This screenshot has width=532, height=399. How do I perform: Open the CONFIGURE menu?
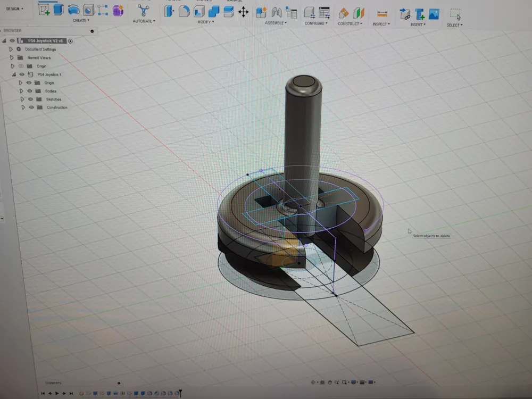[316, 23]
